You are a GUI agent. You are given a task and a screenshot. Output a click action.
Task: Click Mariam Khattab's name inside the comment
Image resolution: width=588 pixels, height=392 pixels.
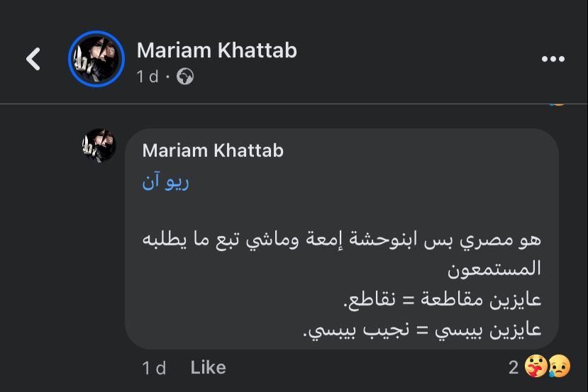pyautogui.click(x=213, y=150)
